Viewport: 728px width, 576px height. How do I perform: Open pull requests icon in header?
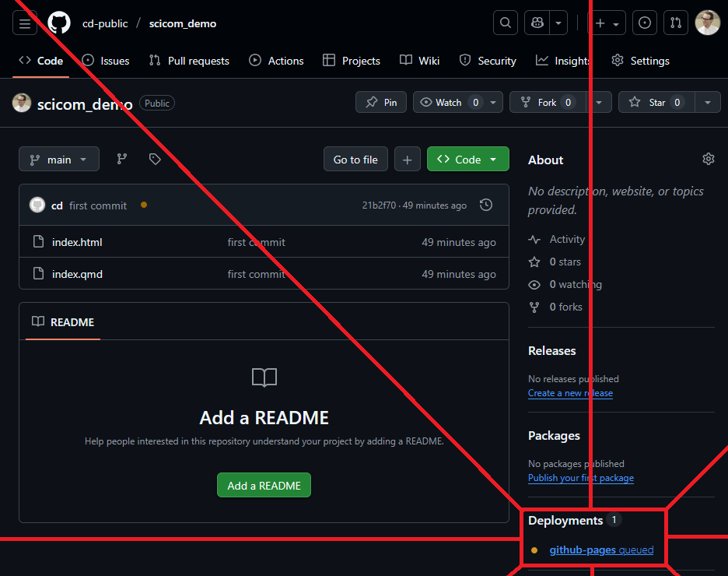pos(676,23)
